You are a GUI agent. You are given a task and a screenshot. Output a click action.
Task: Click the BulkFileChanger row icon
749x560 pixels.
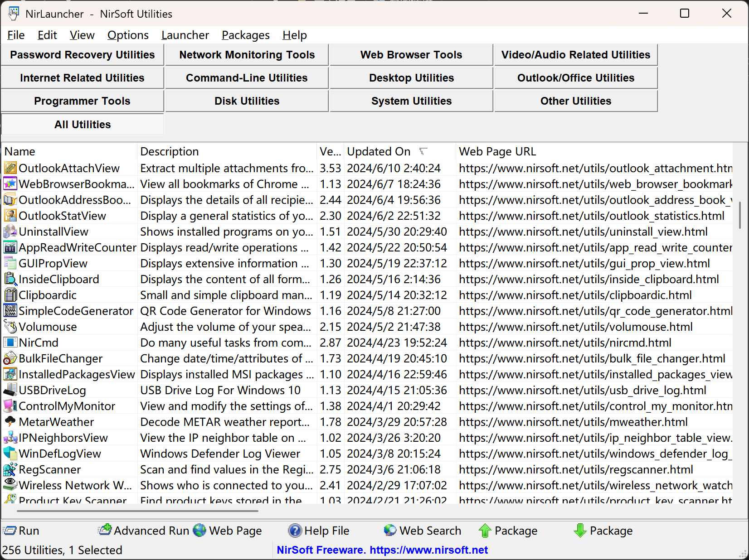click(10, 358)
